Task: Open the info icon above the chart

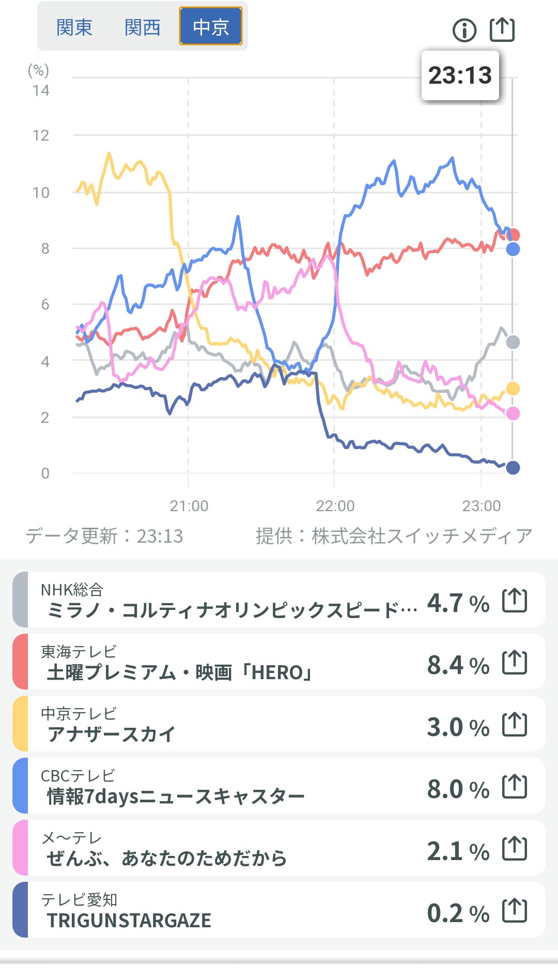Action: click(x=464, y=30)
